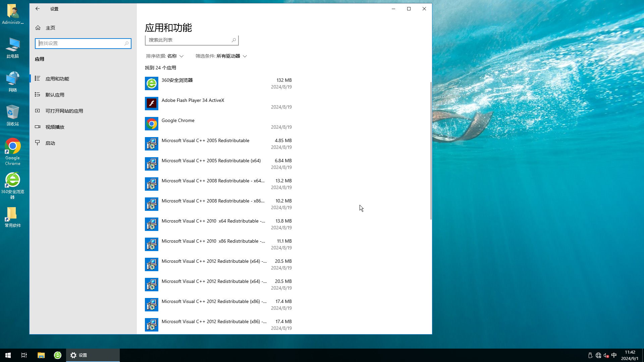Image resolution: width=644 pixels, height=362 pixels.
Task: Open 启动 sidebar section
Action: [83, 143]
